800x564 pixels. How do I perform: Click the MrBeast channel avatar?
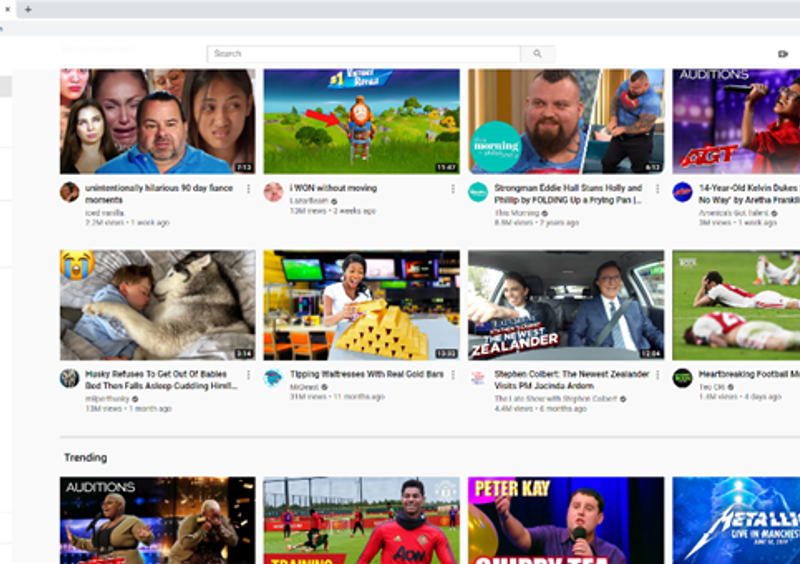273,378
